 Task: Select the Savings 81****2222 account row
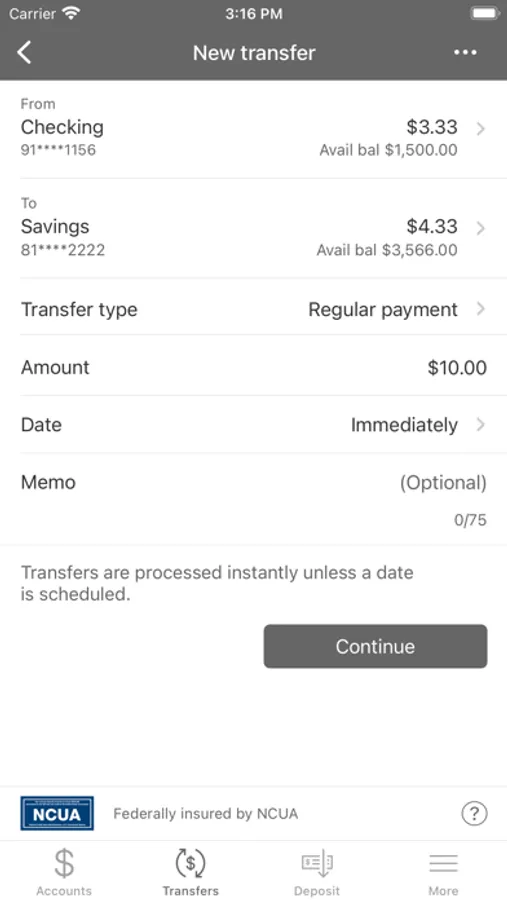point(253,228)
